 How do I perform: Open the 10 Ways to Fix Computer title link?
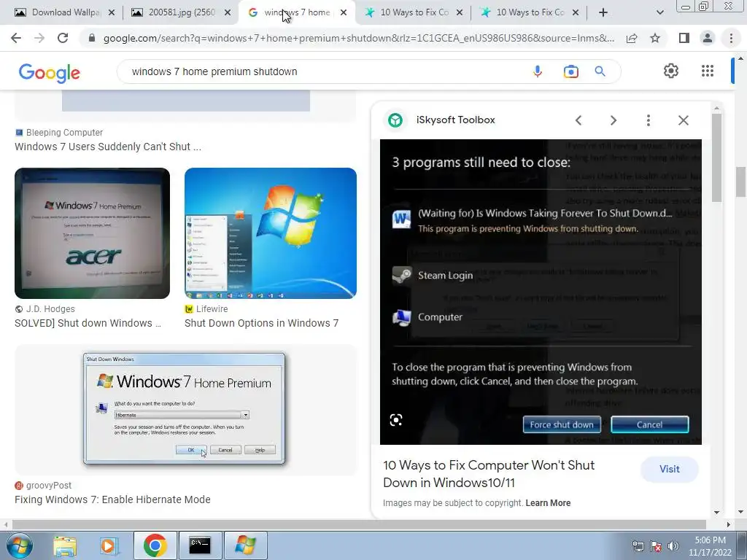(489, 474)
